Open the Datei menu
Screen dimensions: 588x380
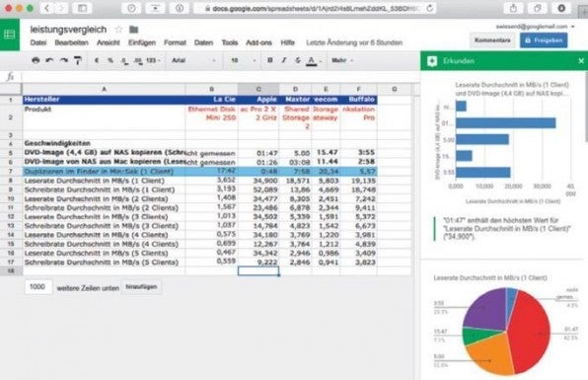(x=38, y=42)
